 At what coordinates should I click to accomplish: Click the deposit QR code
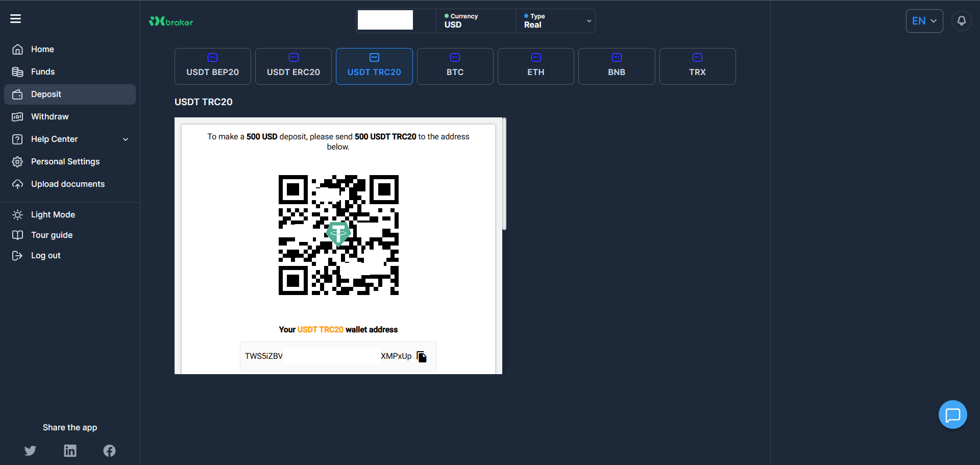coord(338,235)
